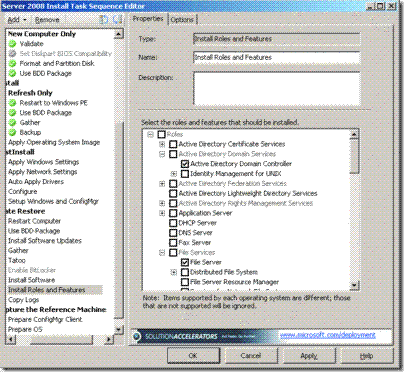The width and height of the screenshot is (404, 372).
Task: Select the Properties tab
Action: (148, 19)
